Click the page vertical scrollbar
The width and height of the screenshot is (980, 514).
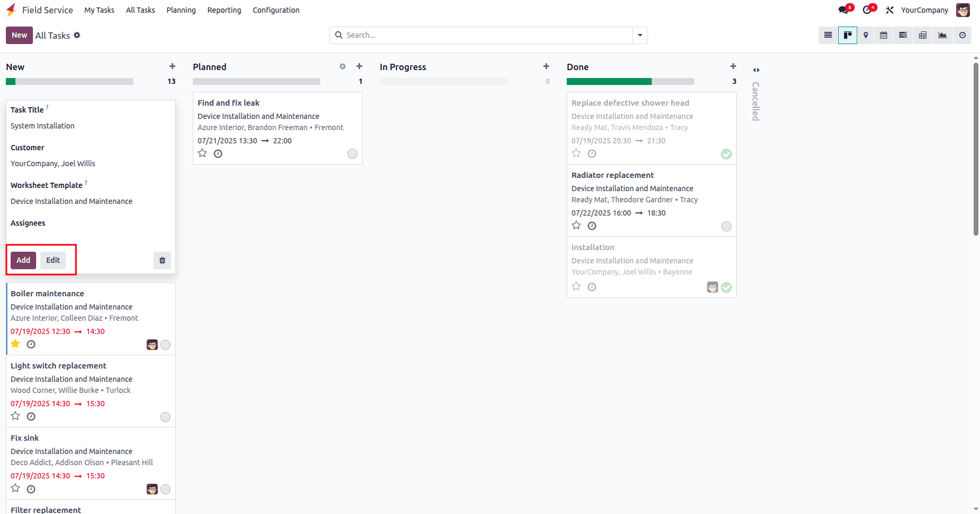click(976, 149)
